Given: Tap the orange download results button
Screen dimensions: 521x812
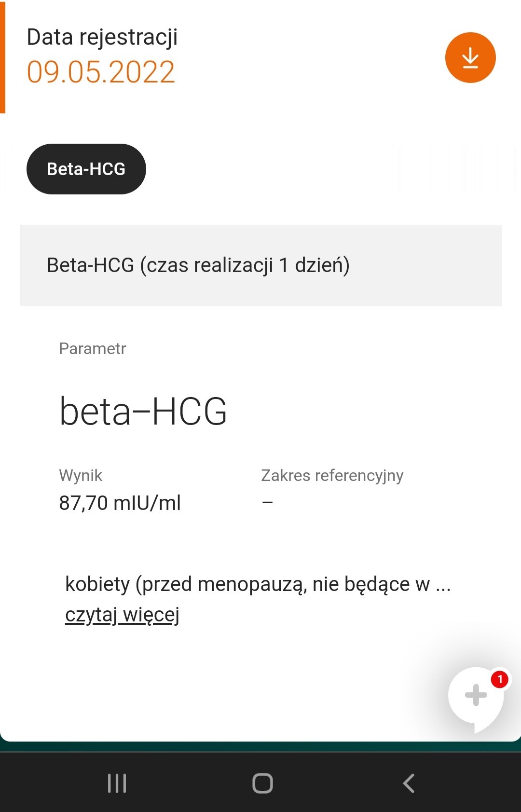Looking at the screenshot, I should [x=470, y=58].
